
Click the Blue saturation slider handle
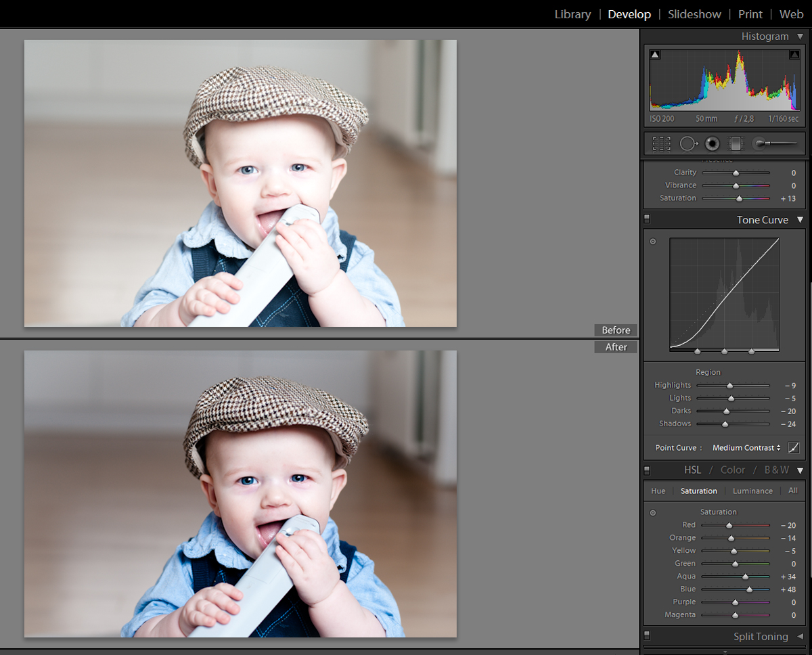(x=749, y=589)
